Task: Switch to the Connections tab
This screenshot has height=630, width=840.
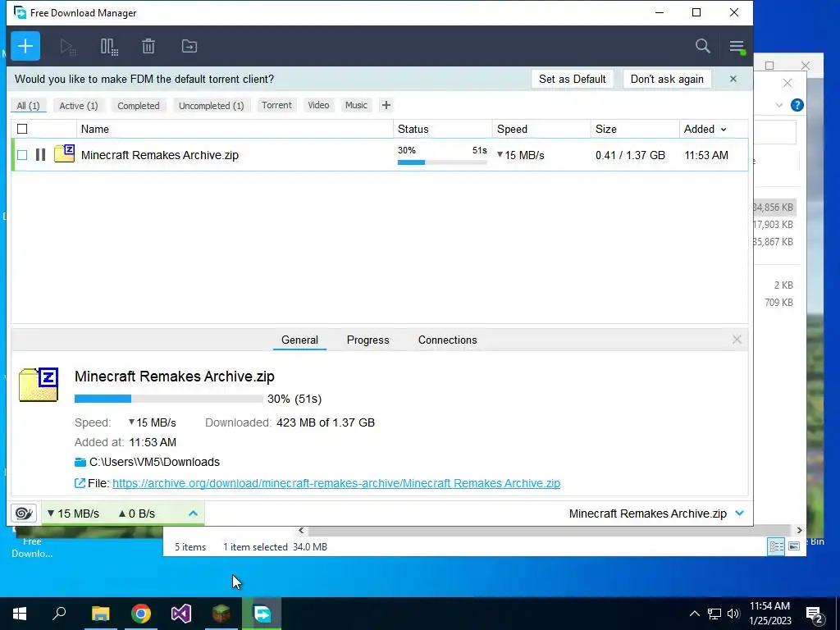Action: 447,340
